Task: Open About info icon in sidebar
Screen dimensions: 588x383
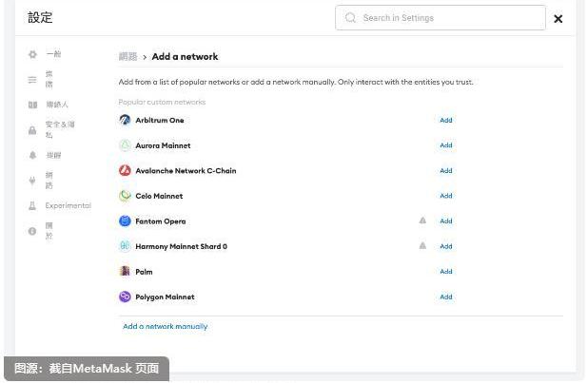Action: [x=32, y=230]
